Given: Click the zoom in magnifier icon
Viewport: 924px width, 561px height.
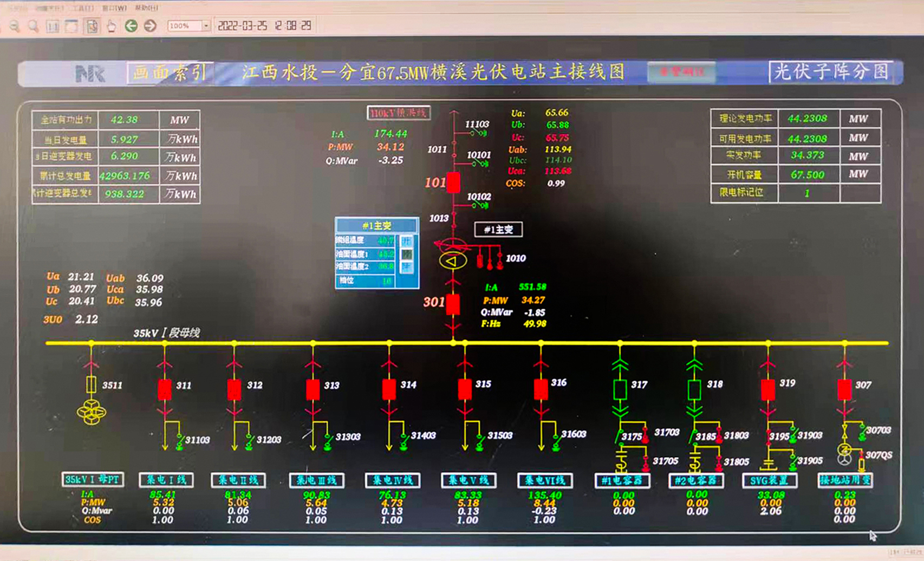Looking at the screenshot, I should point(34,26).
